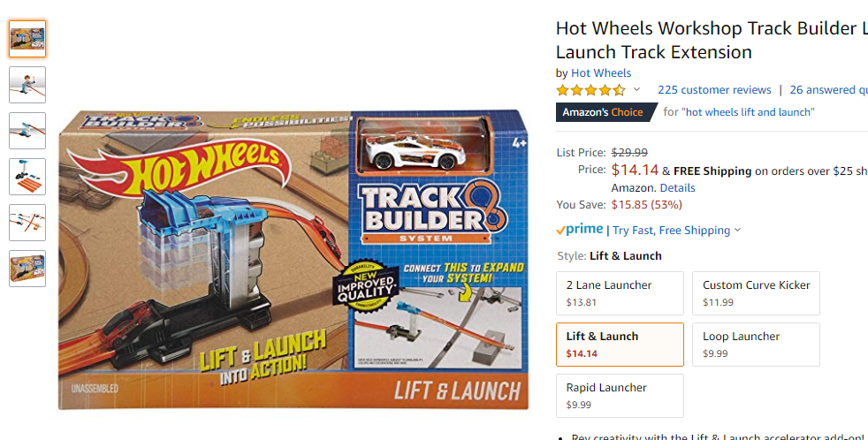The width and height of the screenshot is (868, 440).
Task: Click the prime logo icon
Action: point(580,230)
